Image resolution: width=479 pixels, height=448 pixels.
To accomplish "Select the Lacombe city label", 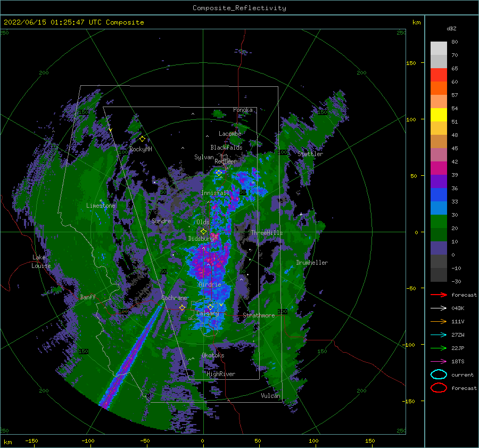I will point(230,134).
